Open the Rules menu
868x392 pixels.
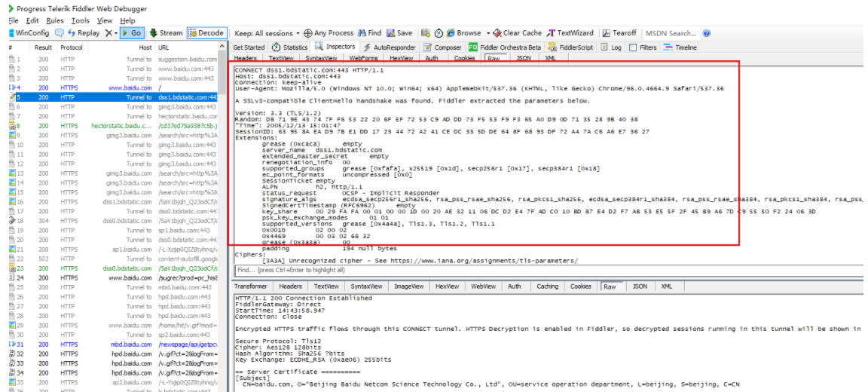click(x=55, y=20)
